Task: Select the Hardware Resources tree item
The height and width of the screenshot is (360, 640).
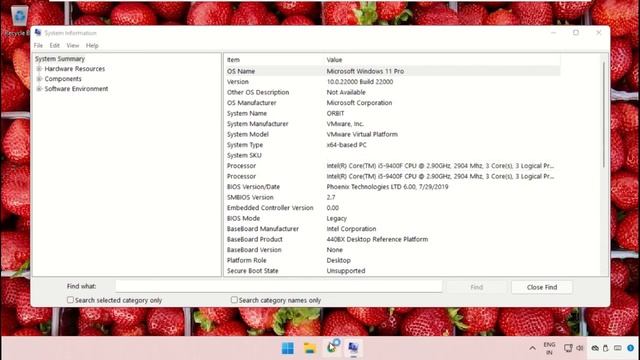Action: (75, 69)
